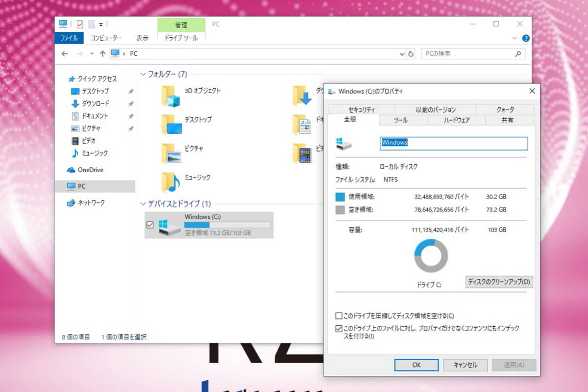Close the Windows (C:) properties dialog
This screenshot has height=392, width=588.
point(532,91)
